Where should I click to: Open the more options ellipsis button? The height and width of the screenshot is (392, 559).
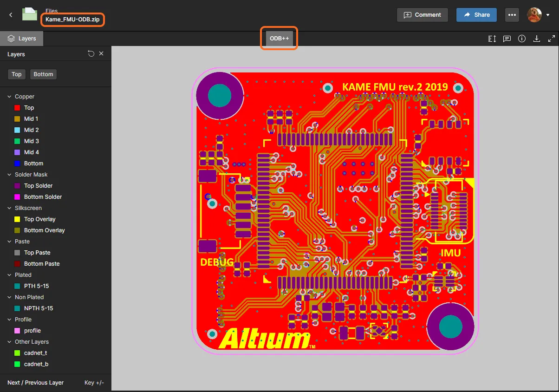coord(512,15)
